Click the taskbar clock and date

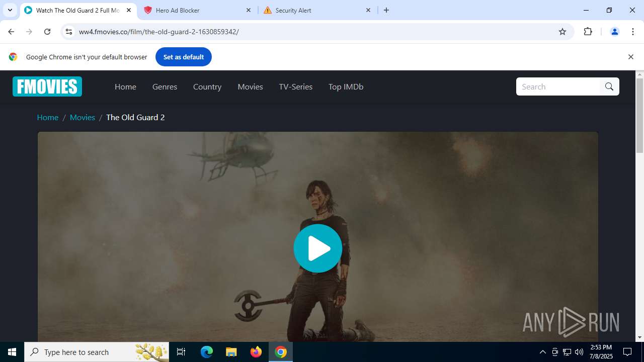coord(601,352)
